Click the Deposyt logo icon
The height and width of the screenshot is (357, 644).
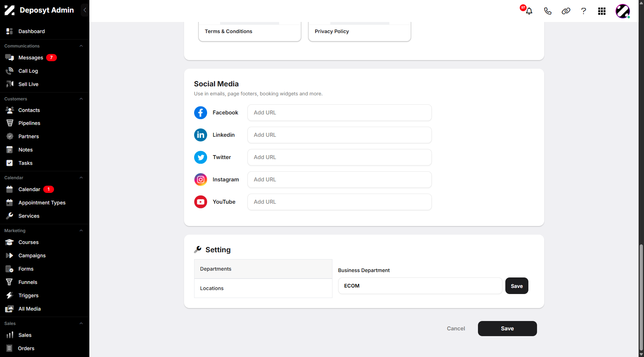[x=9, y=10]
